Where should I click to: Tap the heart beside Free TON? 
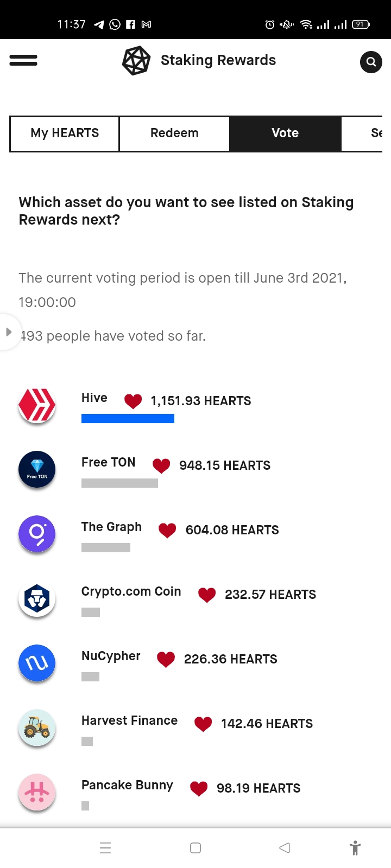161,465
